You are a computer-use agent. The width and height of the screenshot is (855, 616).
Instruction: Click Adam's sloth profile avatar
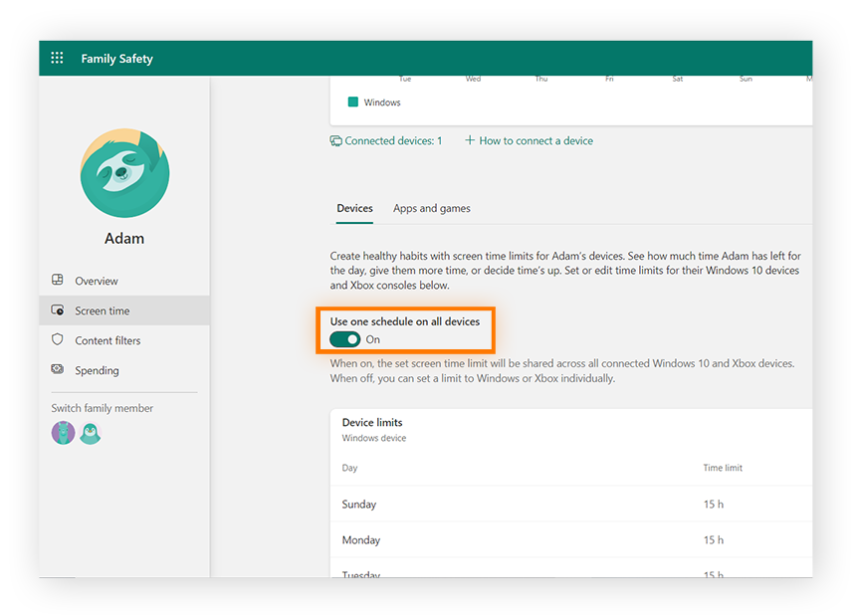tap(123, 173)
